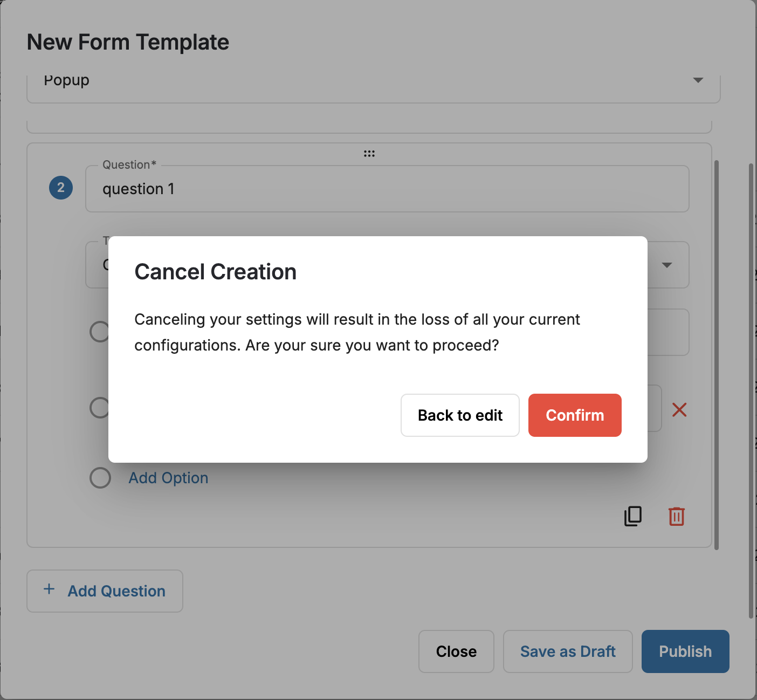Click the duplicate question copy icon
Screen dimensions: 757x700
point(633,516)
